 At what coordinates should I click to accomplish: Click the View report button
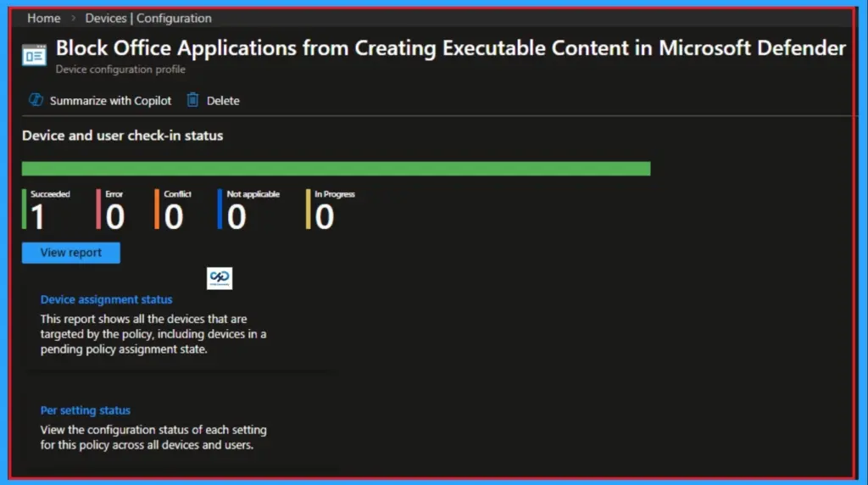pos(71,253)
